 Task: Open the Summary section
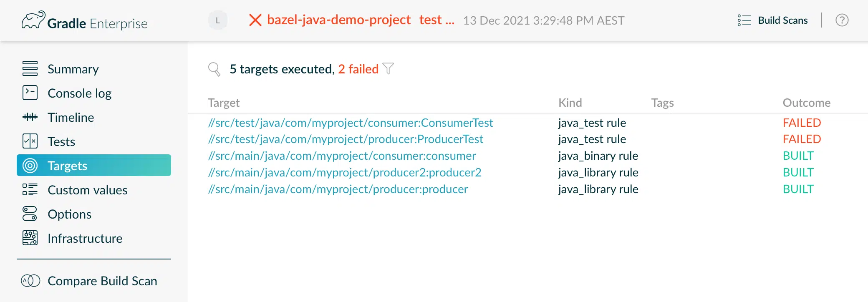(73, 69)
